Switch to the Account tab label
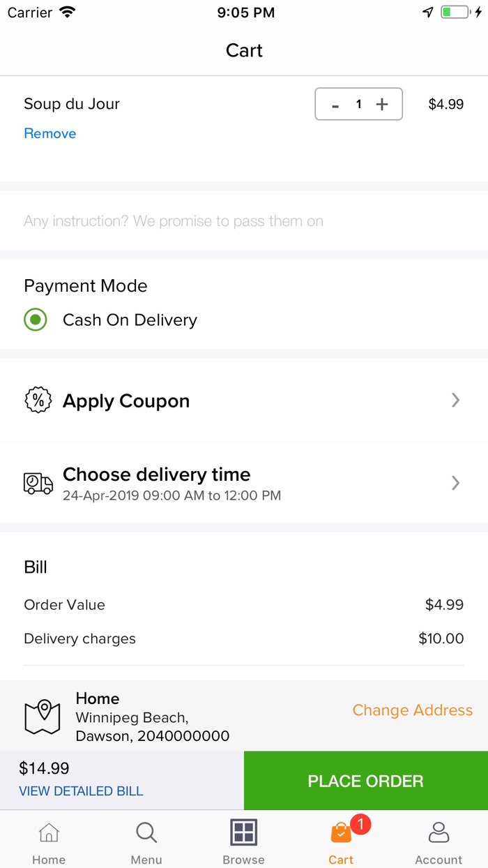The height and width of the screenshot is (868, 488). pos(439,860)
